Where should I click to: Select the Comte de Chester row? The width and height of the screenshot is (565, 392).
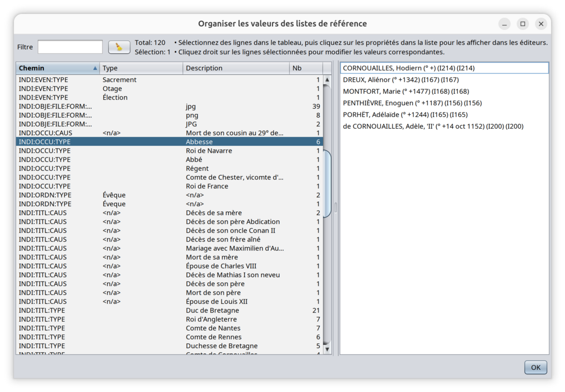(169, 177)
